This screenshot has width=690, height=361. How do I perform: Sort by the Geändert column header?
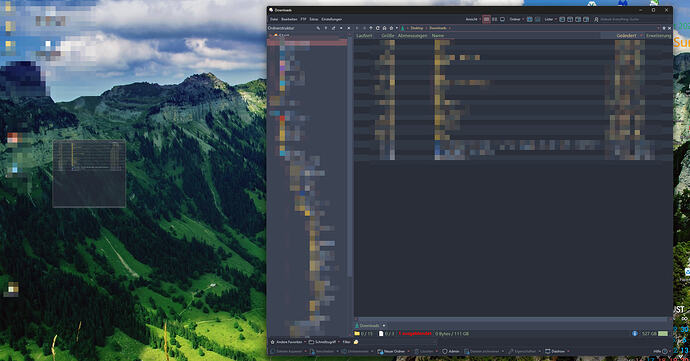coord(626,36)
